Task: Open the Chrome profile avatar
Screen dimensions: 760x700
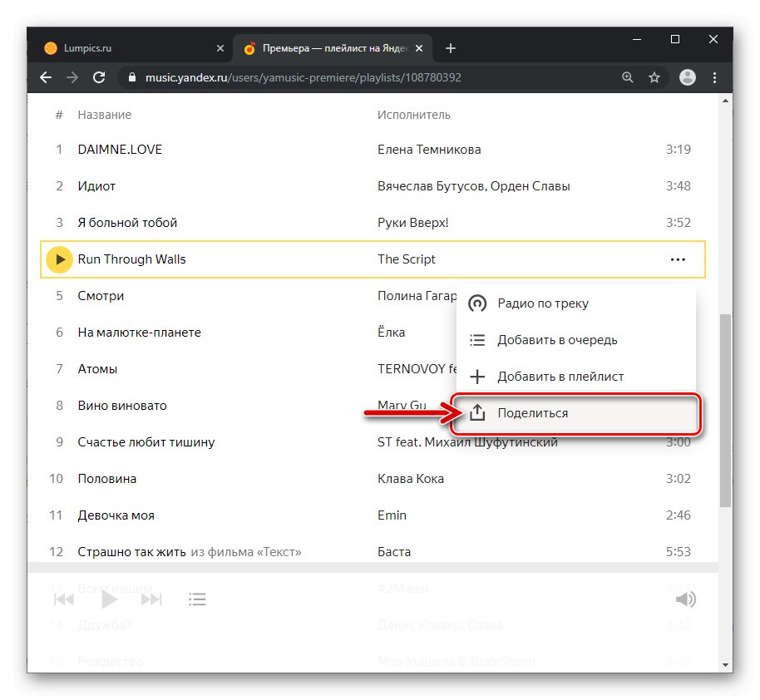Action: 687,77
